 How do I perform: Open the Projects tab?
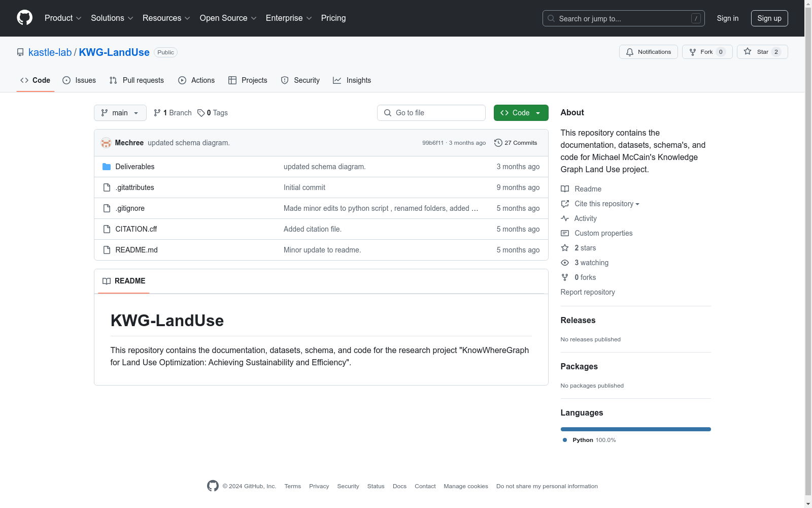[x=248, y=80]
